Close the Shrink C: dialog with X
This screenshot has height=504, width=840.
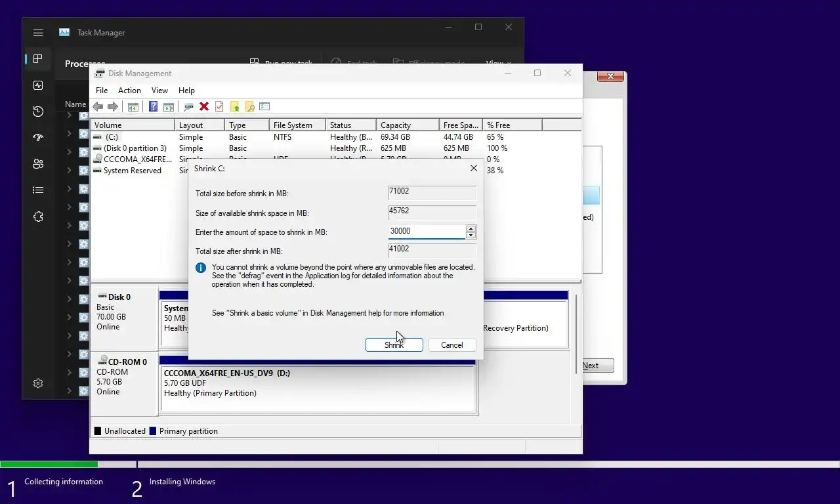473,168
